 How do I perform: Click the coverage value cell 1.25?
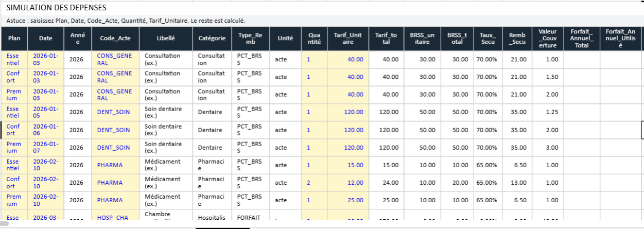(548, 112)
